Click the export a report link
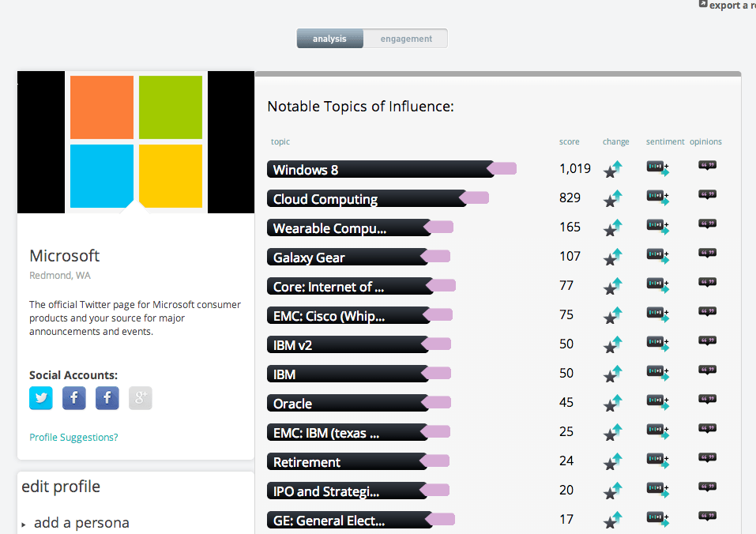Image resolution: width=756 pixels, height=534 pixels. [x=727, y=6]
